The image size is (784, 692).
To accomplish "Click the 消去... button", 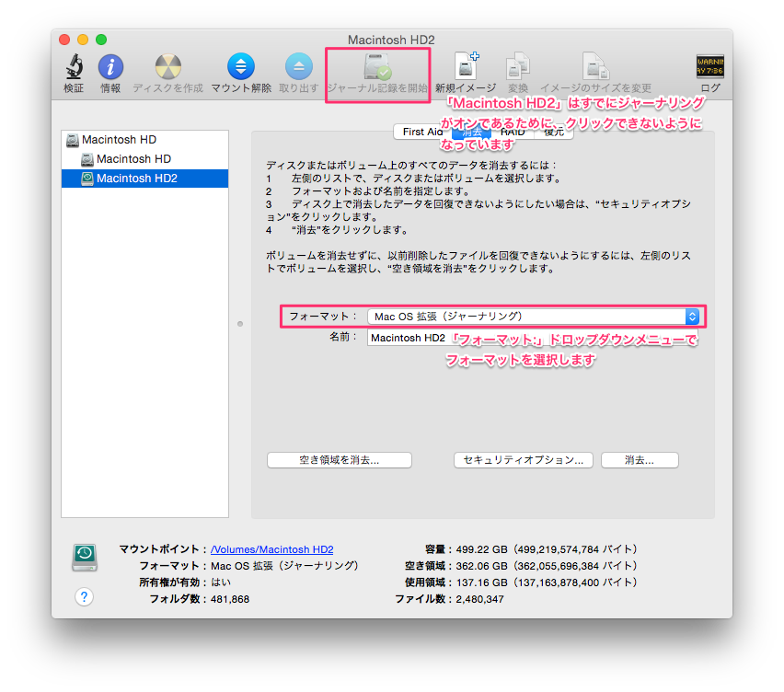I will coord(640,460).
